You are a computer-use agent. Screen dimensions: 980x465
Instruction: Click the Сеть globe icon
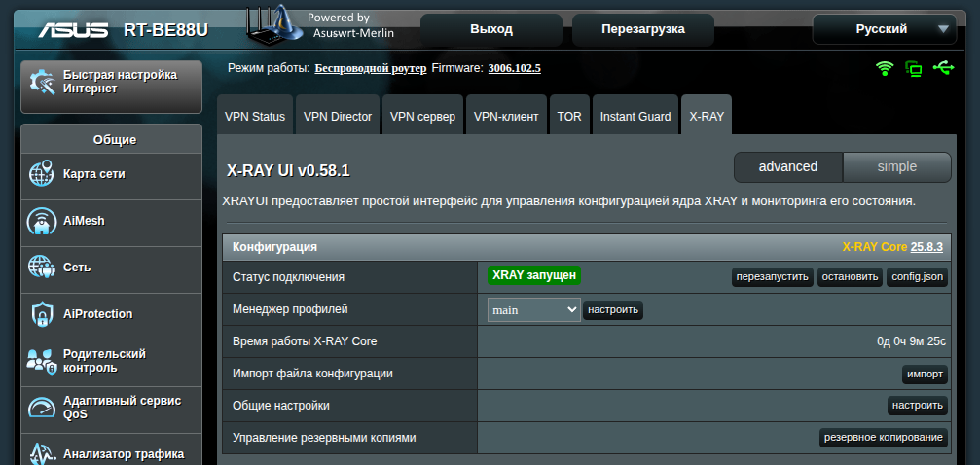(42, 268)
